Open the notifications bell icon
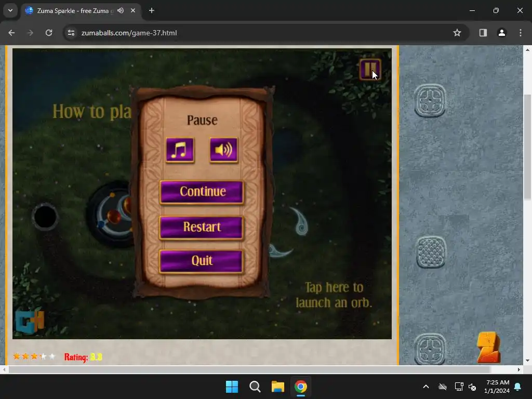Screen dimensions: 532x399 click(518, 387)
